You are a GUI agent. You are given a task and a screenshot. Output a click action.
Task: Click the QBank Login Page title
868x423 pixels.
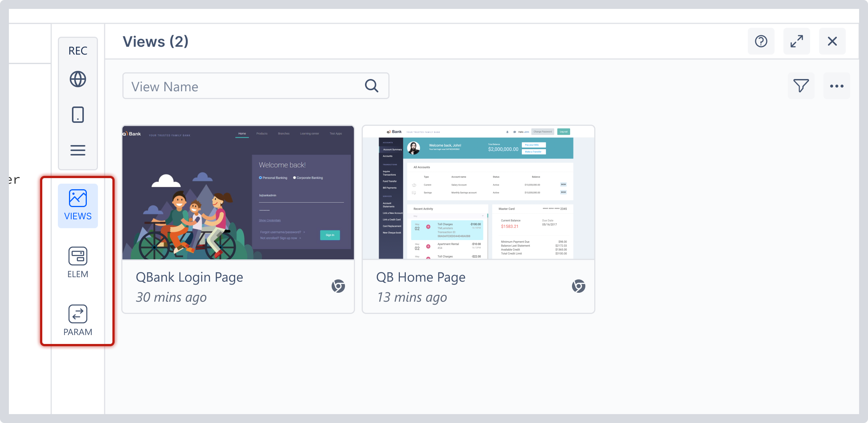point(189,278)
